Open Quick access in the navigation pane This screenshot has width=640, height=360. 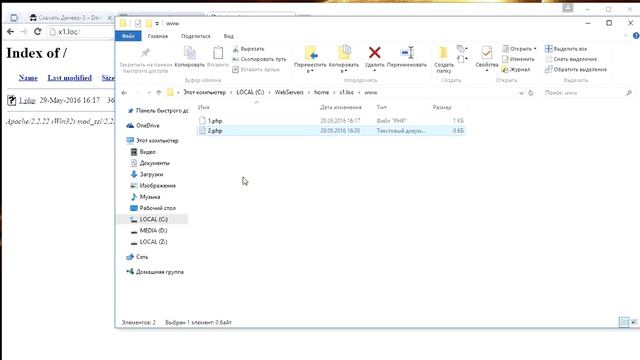(x=158, y=111)
